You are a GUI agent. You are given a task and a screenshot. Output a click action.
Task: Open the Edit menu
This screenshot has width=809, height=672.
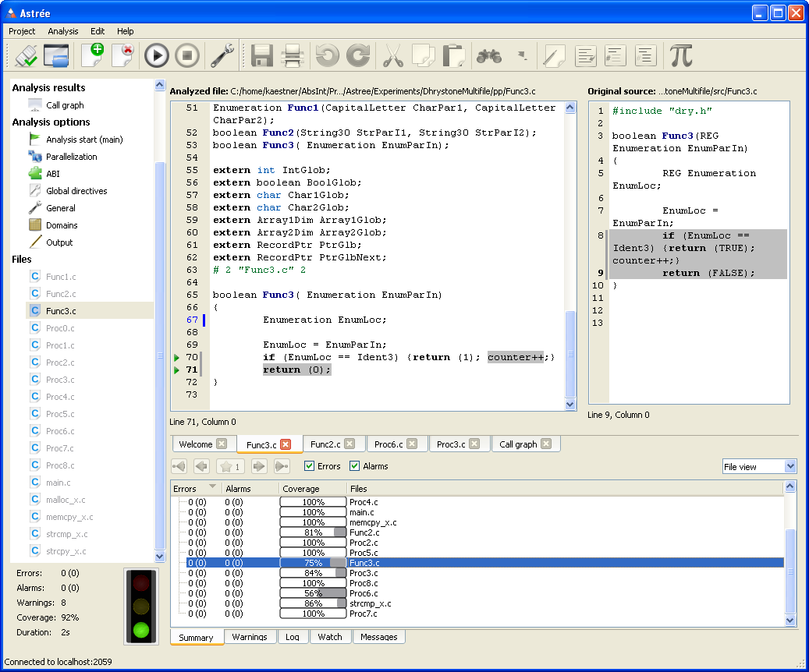point(98,31)
